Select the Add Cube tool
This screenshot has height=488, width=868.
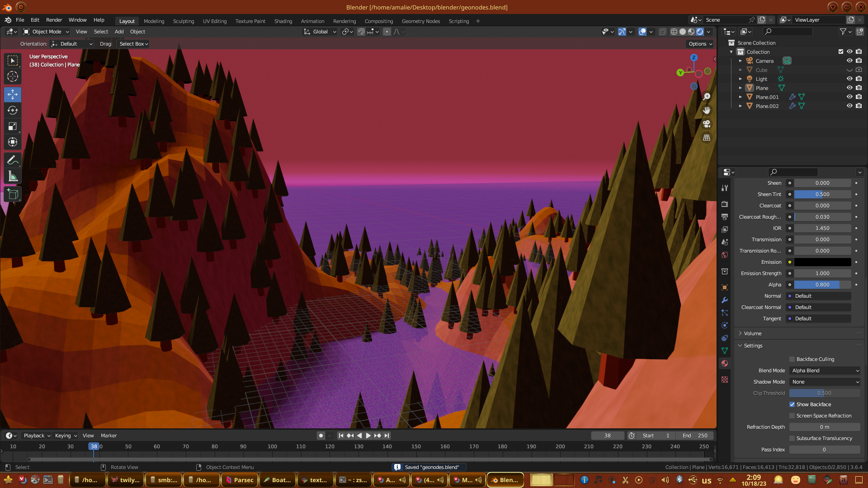point(13,195)
